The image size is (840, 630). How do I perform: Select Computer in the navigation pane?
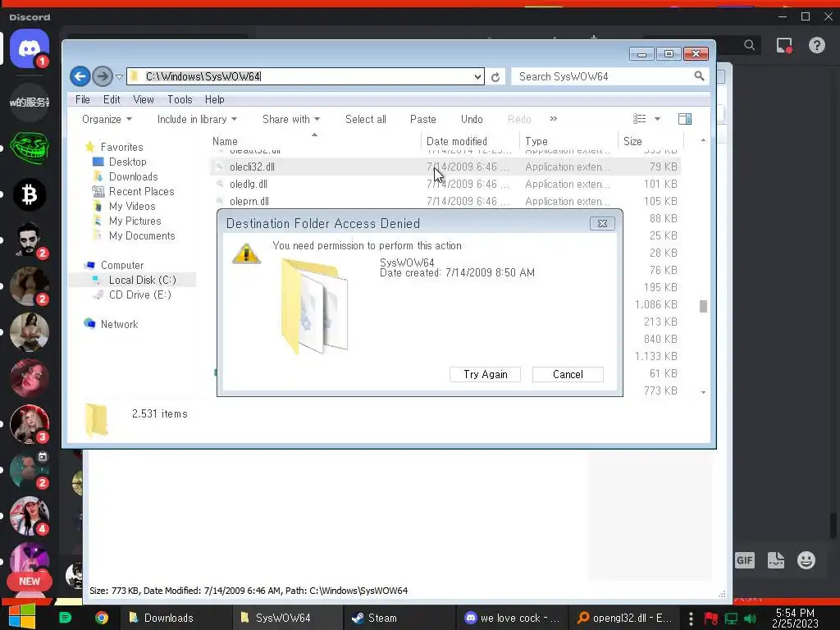[122, 265]
